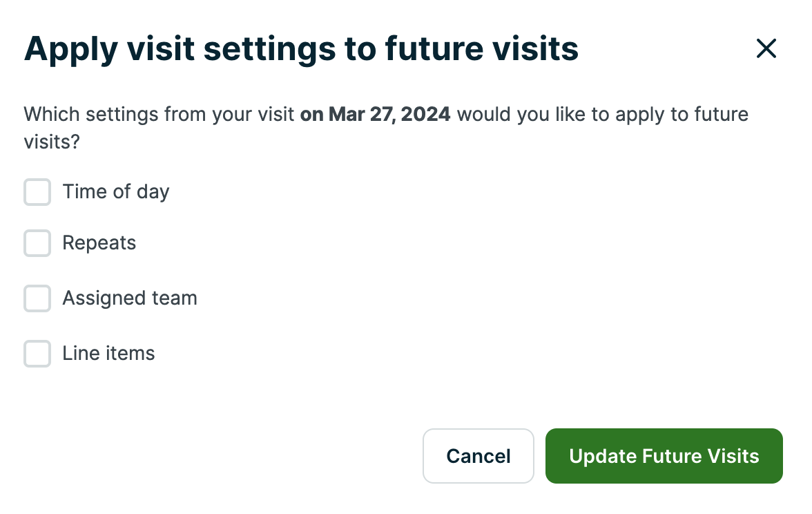Click the 'Line items' label text

click(x=108, y=353)
